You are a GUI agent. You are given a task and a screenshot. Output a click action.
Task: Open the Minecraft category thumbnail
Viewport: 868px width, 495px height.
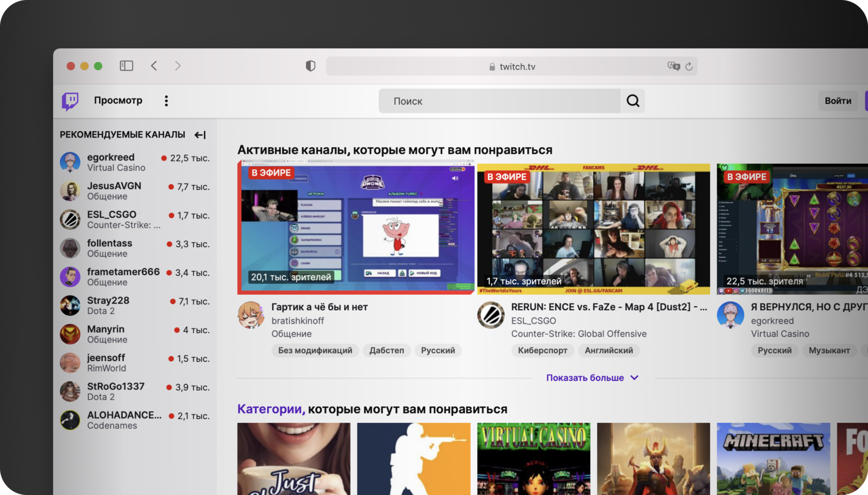pyautogui.click(x=773, y=458)
